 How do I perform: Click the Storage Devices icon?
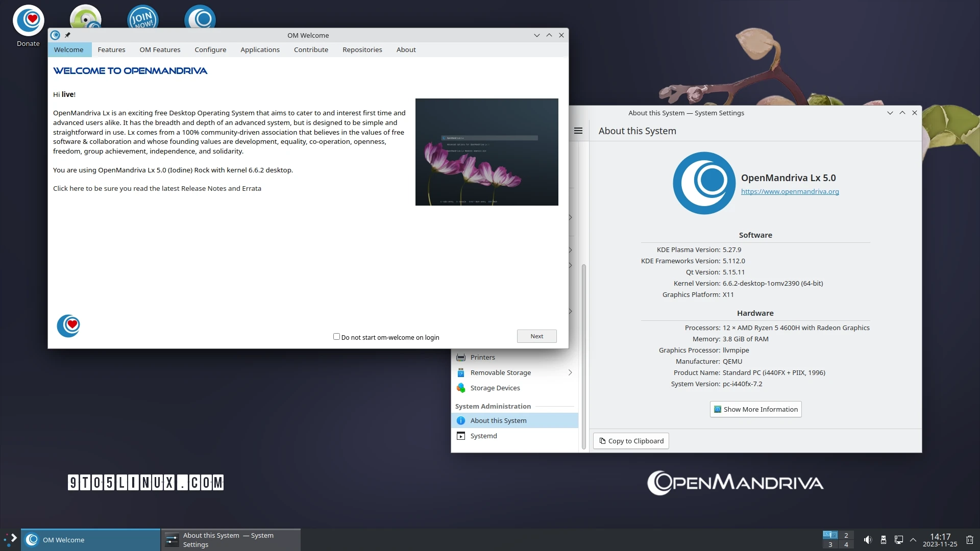pyautogui.click(x=460, y=388)
